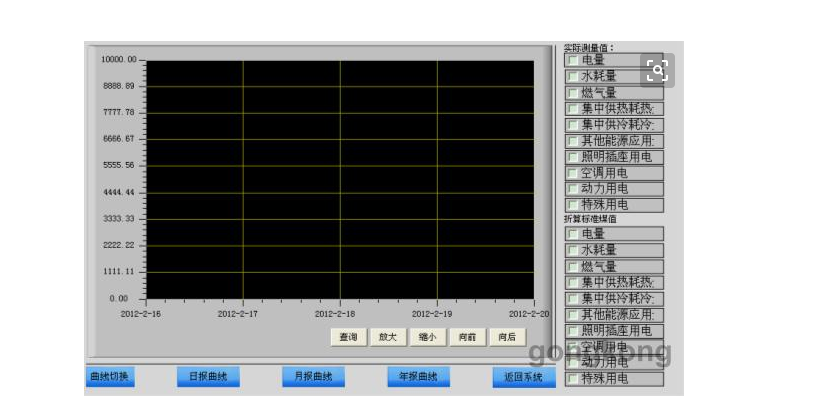
Task: Tick 燃气量 in the 实际测量值 group
Action: (573, 92)
